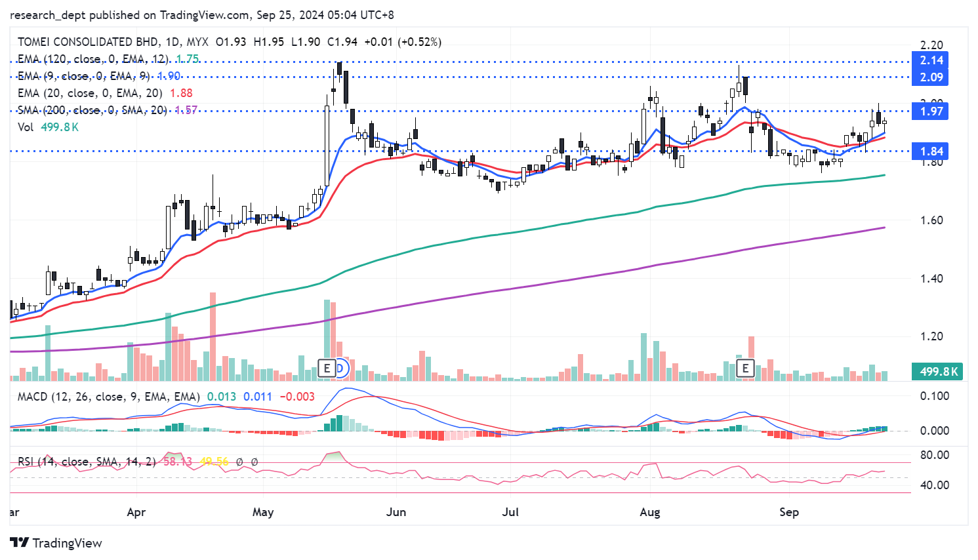Viewport: 978px width, 560px height.
Task: Click the Apr label on time axis
Action: pyautogui.click(x=136, y=512)
